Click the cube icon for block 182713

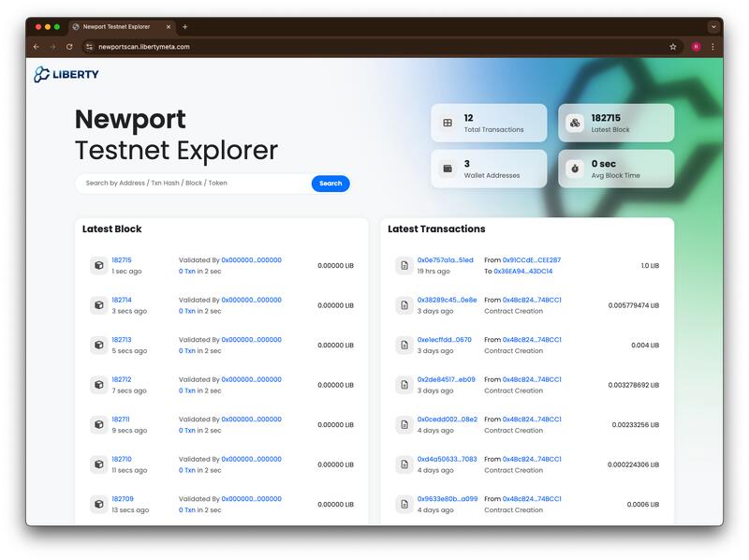click(x=99, y=345)
